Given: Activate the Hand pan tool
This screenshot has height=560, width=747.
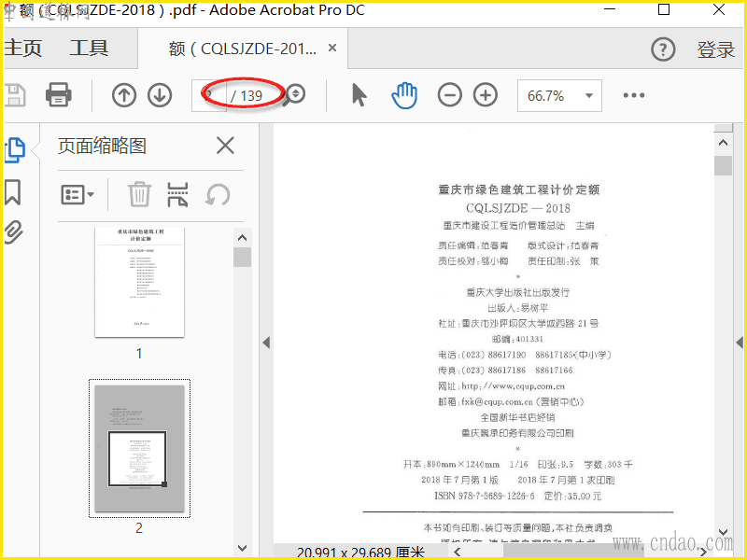Looking at the screenshot, I should coord(404,95).
